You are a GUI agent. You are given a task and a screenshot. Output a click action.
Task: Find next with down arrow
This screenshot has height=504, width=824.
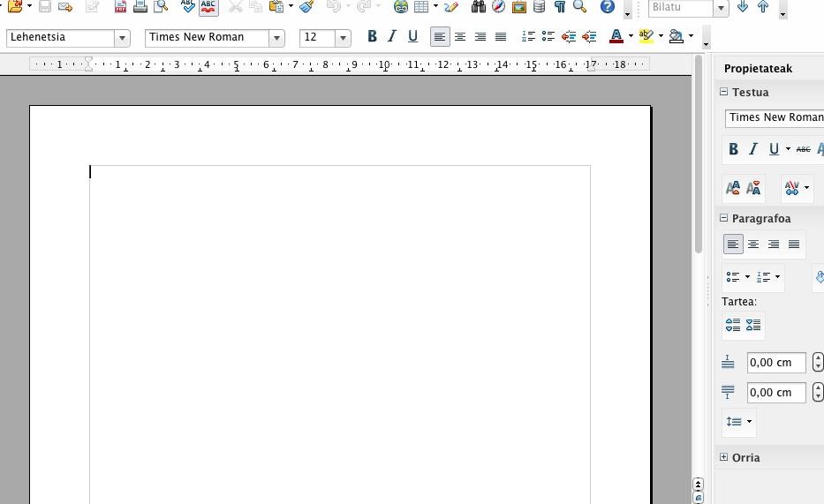click(x=743, y=6)
